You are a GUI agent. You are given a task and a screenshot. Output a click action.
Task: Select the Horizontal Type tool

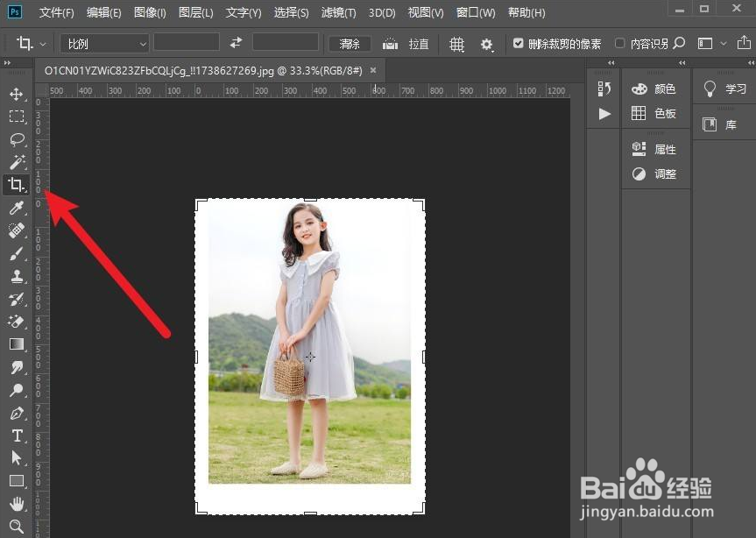click(17, 435)
